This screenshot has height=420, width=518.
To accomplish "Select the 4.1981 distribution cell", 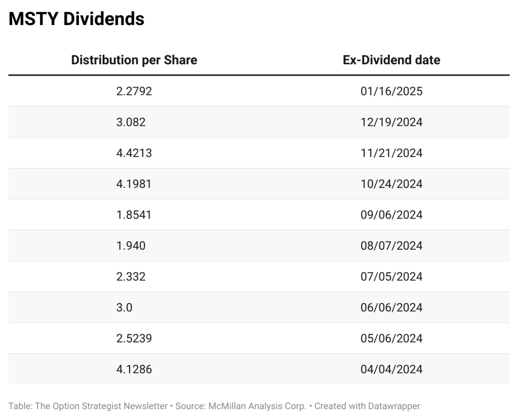I will point(134,184).
